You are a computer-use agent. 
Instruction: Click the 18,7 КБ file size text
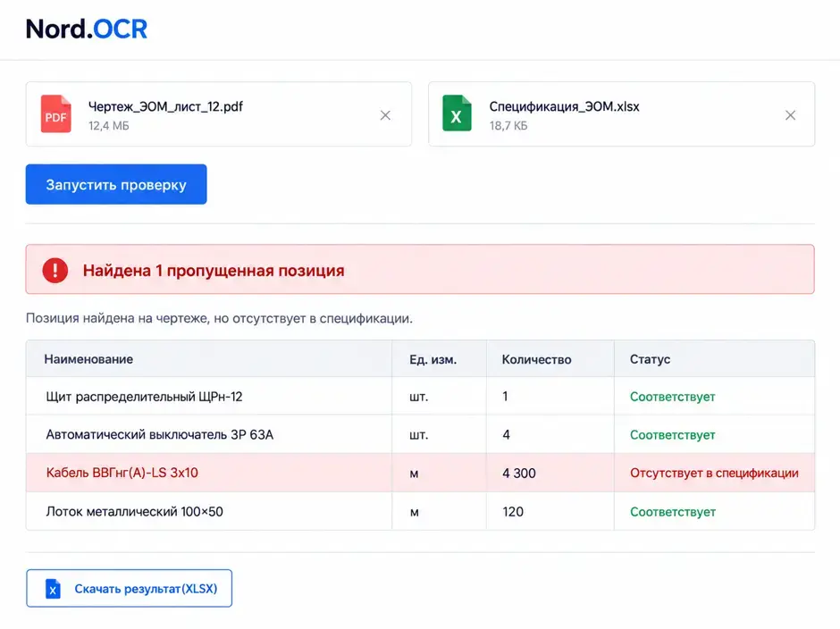pos(508,126)
